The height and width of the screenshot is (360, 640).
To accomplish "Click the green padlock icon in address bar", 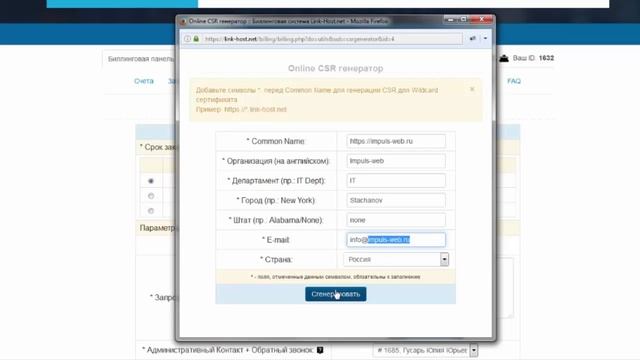I will point(196,39).
